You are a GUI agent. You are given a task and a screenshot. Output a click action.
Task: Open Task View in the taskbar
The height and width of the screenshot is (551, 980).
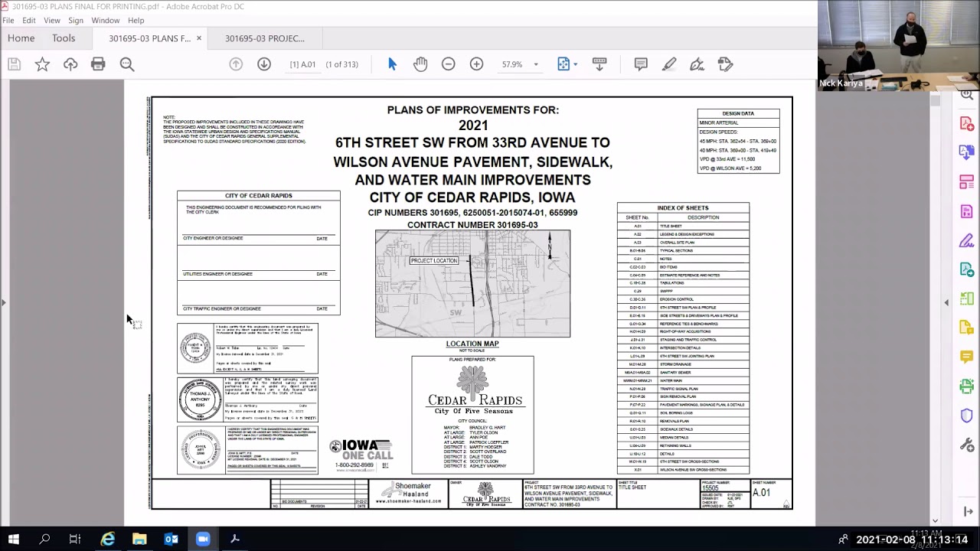click(x=75, y=540)
